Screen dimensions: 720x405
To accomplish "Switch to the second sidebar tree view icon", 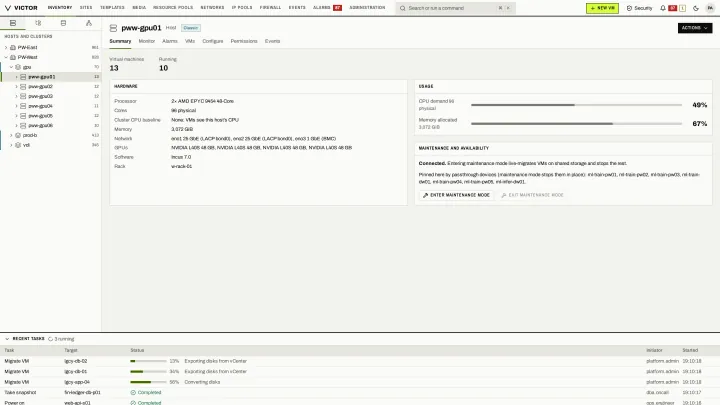I will tap(38, 23).
